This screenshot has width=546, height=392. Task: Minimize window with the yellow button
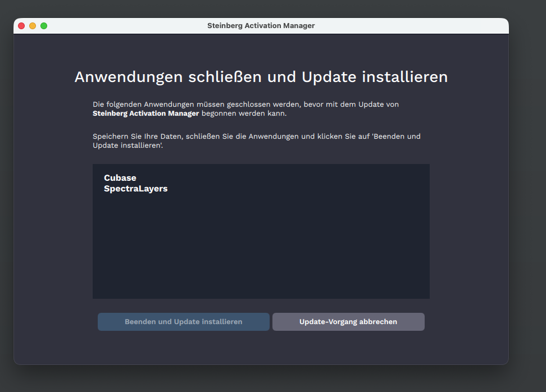click(33, 26)
